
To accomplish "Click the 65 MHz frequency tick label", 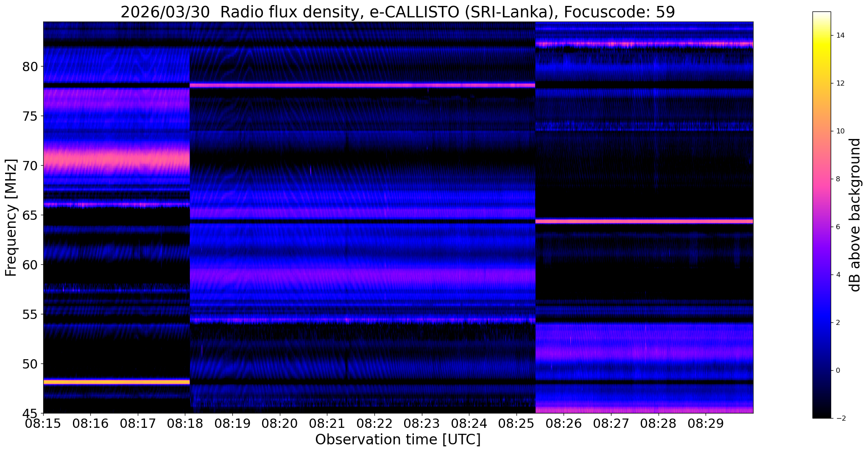I will pos(30,215).
